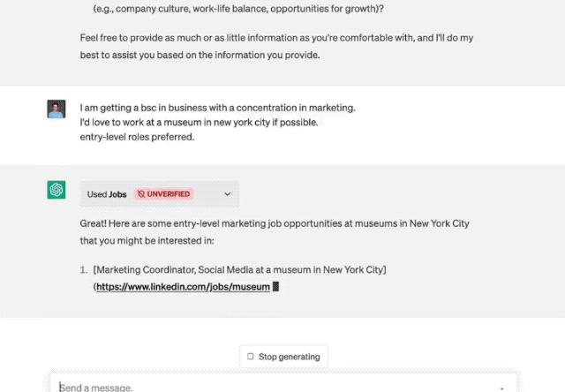
Task: Click the Marketing Coordinator, Social Media title
Action: 239,270
